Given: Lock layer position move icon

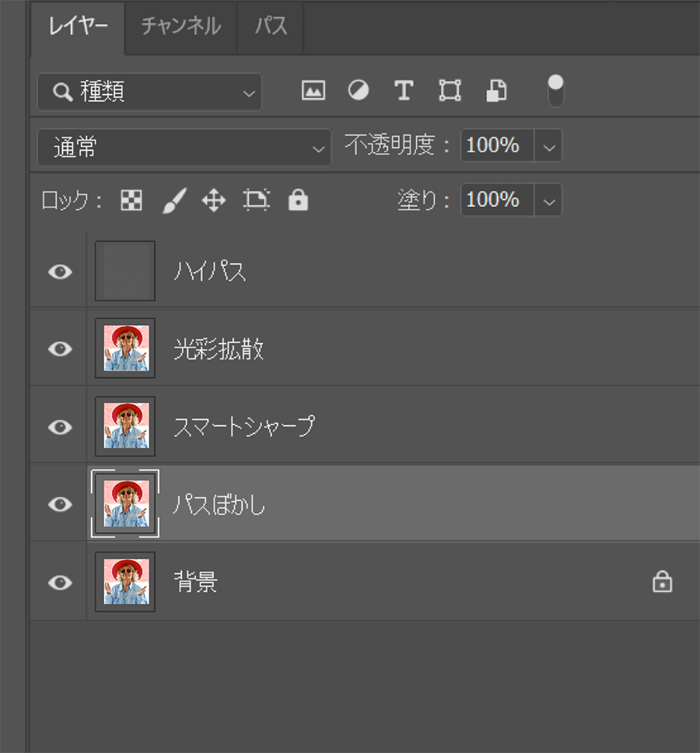Looking at the screenshot, I should coord(214,200).
